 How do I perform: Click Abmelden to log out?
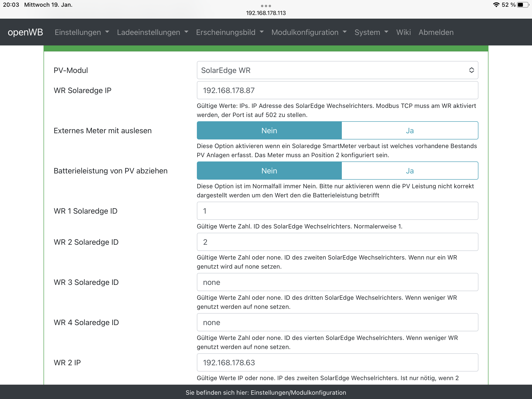tap(436, 32)
